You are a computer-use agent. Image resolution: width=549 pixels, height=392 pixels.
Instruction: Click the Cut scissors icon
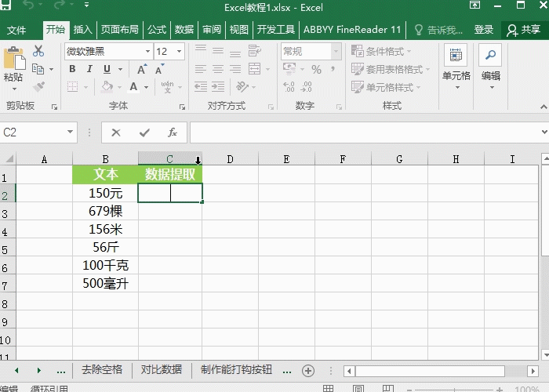coord(38,52)
